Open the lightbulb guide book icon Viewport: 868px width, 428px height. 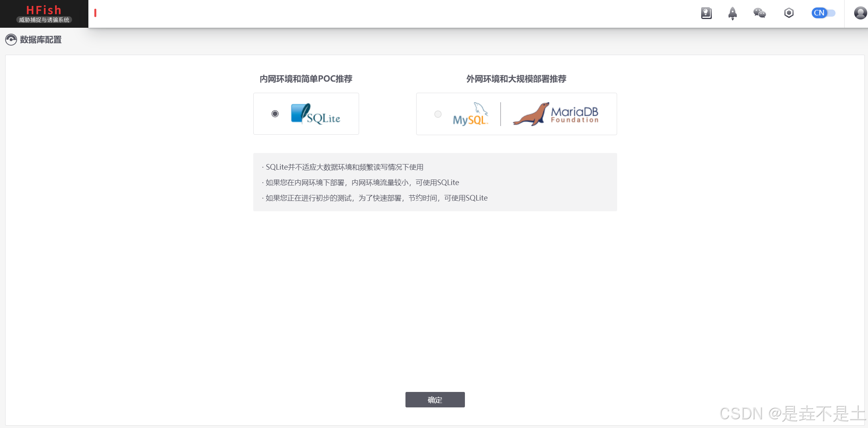click(x=706, y=13)
